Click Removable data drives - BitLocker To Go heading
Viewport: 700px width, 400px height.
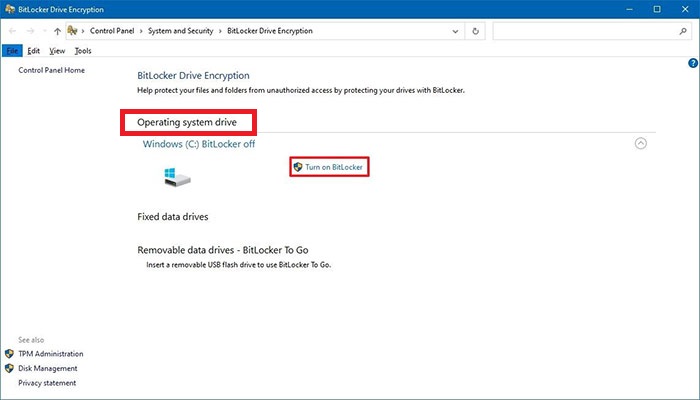[x=223, y=250]
